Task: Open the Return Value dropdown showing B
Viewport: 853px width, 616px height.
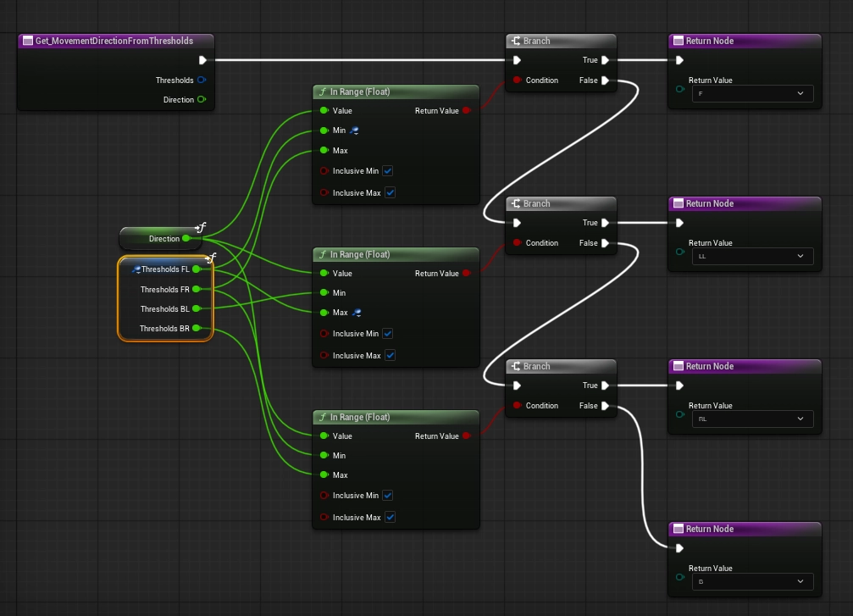Action: pos(752,582)
